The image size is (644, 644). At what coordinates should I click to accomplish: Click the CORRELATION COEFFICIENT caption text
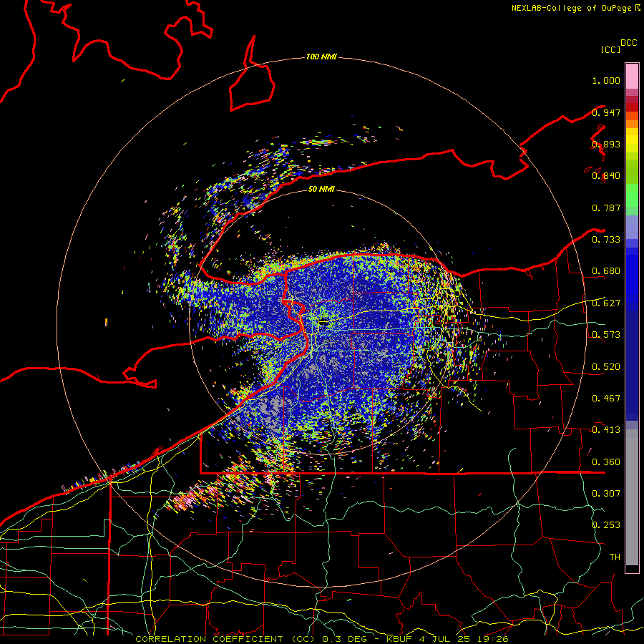209,639
